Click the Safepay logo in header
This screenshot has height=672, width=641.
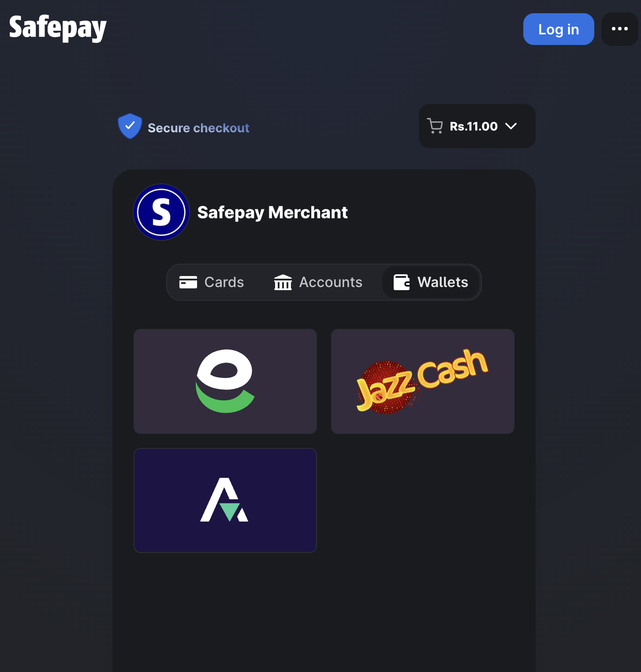(x=58, y=28)
